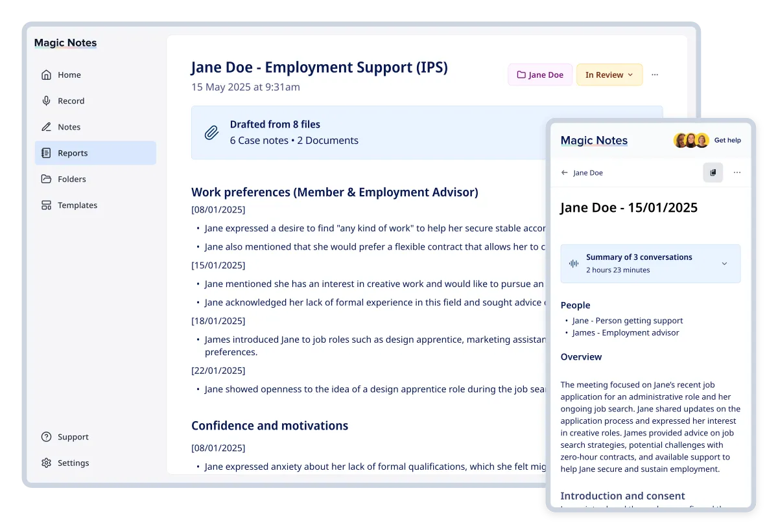Open the ellipsis menu next to In Review
The width and height of the screenshot is (778, 532).
655,75
